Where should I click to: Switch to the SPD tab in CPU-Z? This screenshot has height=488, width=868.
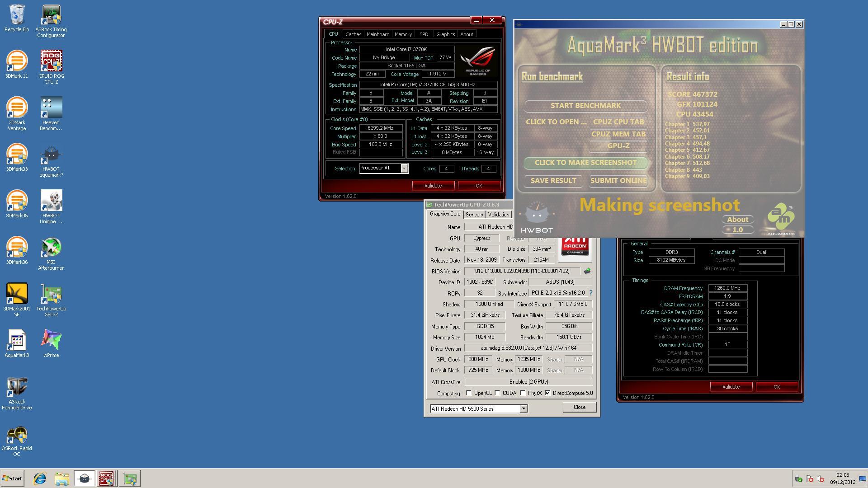(x=424, y=34)
